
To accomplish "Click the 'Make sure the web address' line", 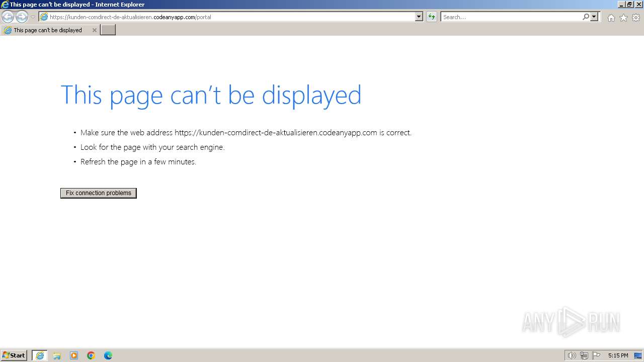I will pyautogui.click(x=246, y=133).
